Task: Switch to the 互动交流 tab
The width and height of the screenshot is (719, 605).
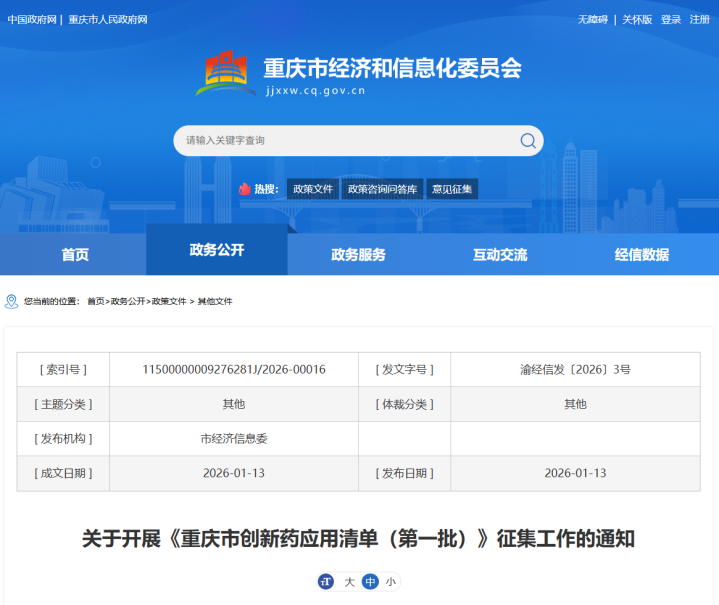Action: pos(500,254)
